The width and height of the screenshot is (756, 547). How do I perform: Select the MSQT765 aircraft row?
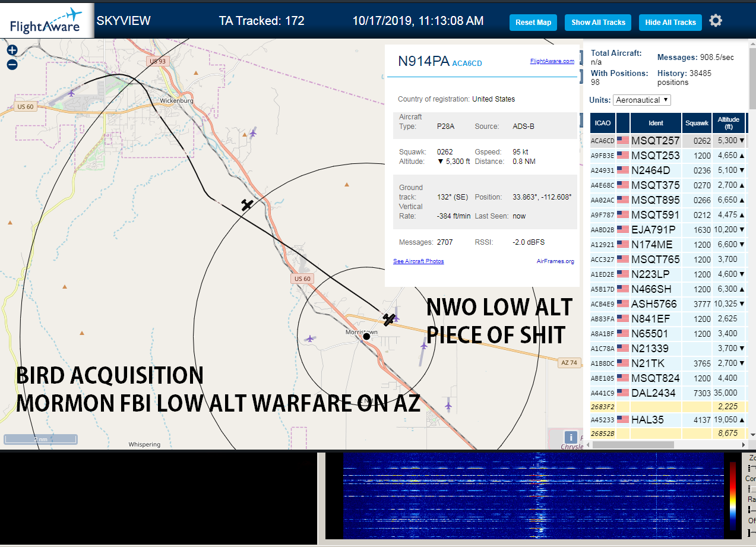click(x=668, y=260)
